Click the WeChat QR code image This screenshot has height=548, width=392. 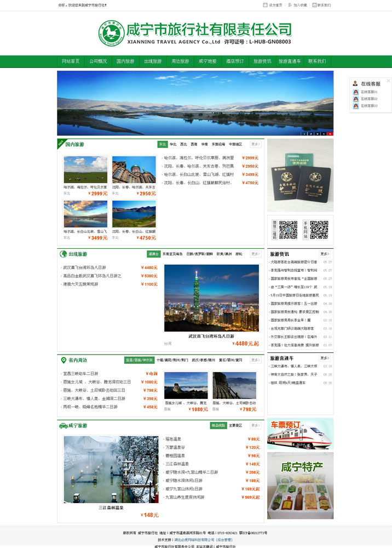click(288, 230)
